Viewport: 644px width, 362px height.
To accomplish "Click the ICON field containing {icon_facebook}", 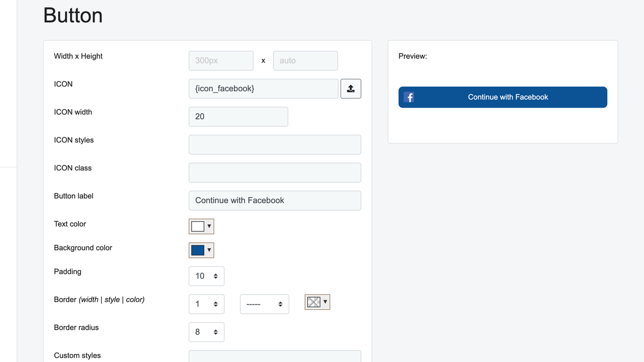I will pyautogui.click(x=263, y=88).
